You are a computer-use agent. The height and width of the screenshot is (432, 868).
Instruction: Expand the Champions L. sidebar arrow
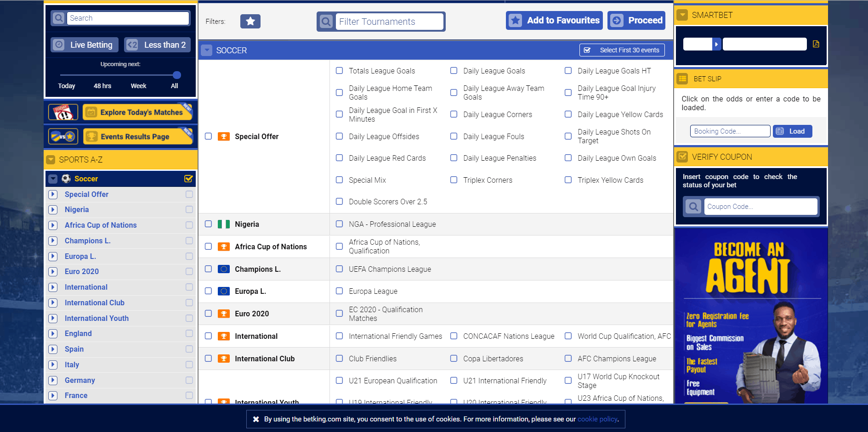[x=53, y=241]
